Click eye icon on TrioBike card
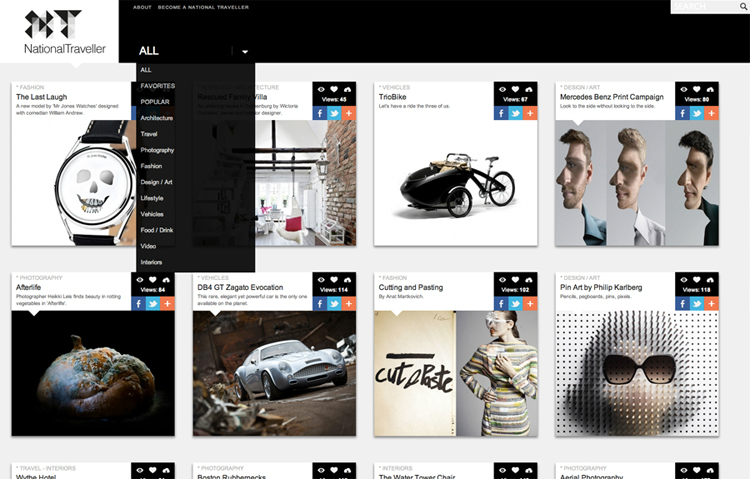750x479 pixels. pyautogui.click(x=502, y=89)
